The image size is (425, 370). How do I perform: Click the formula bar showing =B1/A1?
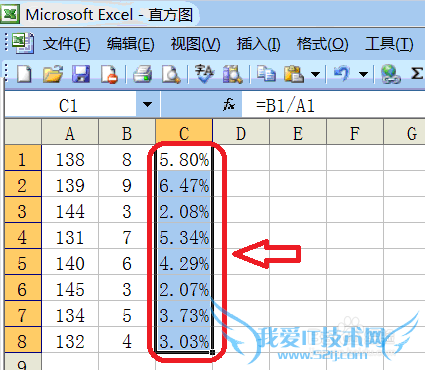point(333,105)
